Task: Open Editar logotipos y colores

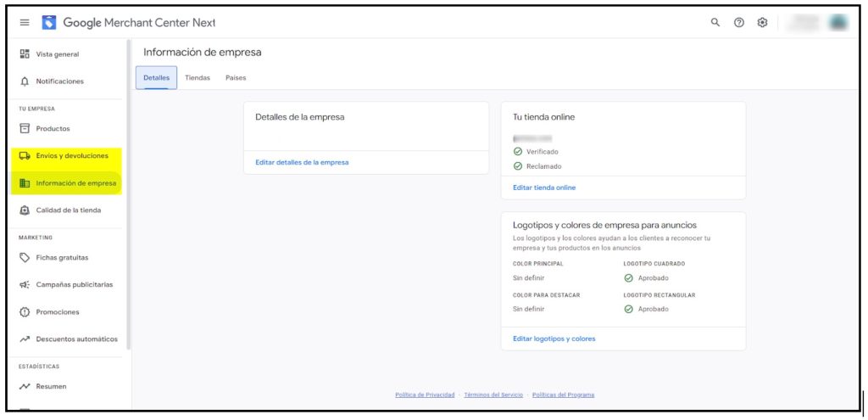Action: pos(554,339)
